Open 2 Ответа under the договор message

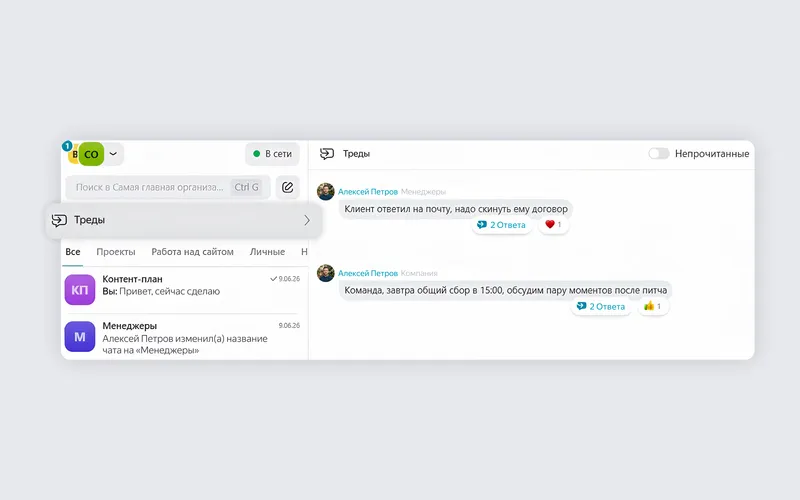[x=502, y=224]
